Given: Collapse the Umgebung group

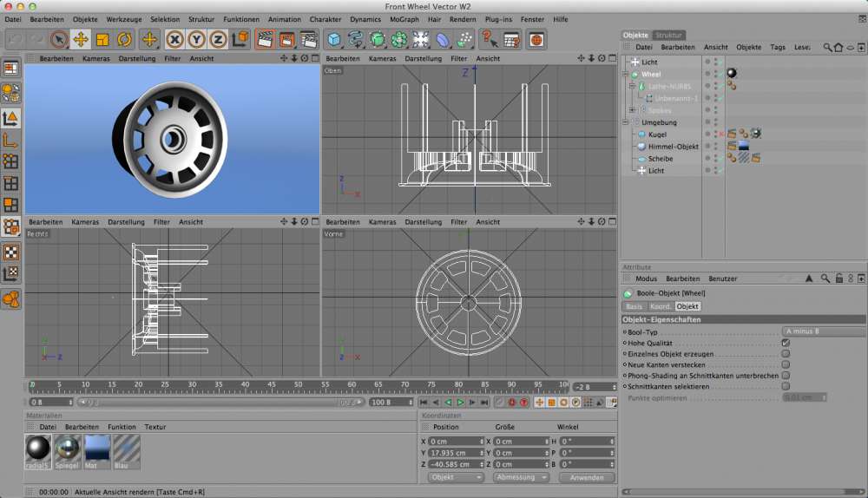Looking at the screenshot, I should pos(625,122).
